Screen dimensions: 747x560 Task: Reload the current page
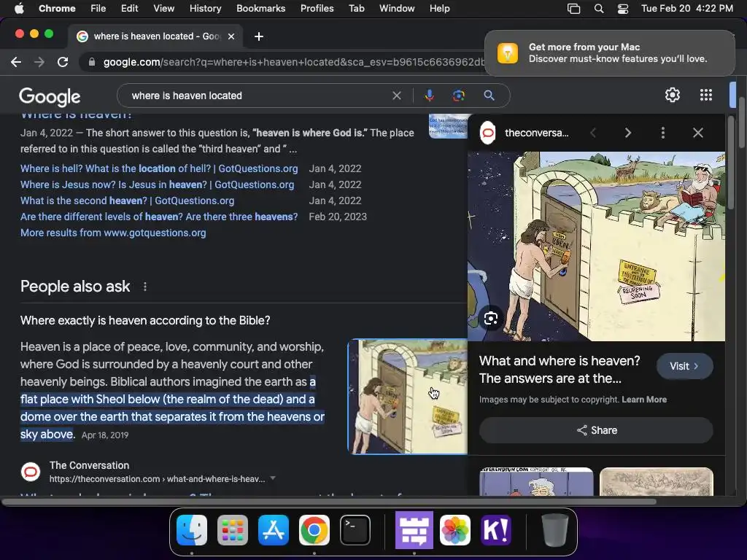coord(63,63)
